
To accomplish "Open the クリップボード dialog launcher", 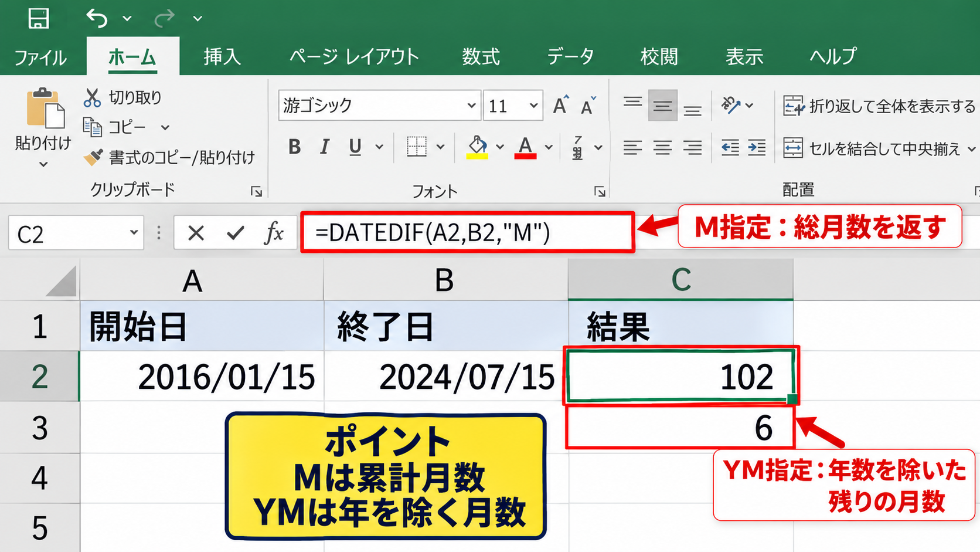I will [257, 191].
